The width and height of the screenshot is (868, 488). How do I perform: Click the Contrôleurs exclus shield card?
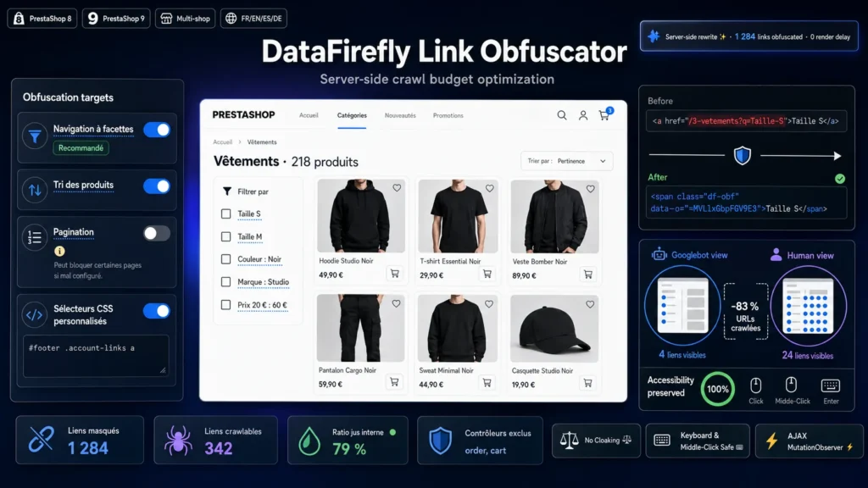(480, 441)
